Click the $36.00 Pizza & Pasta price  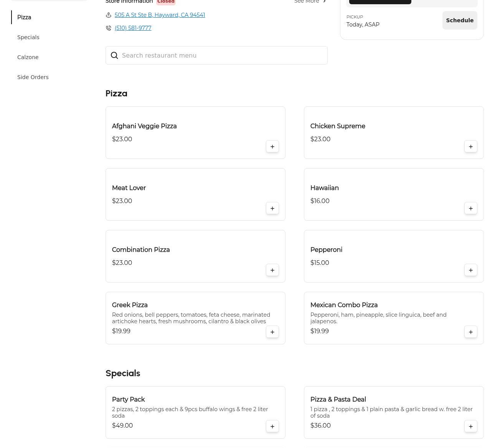click(320, 426)
